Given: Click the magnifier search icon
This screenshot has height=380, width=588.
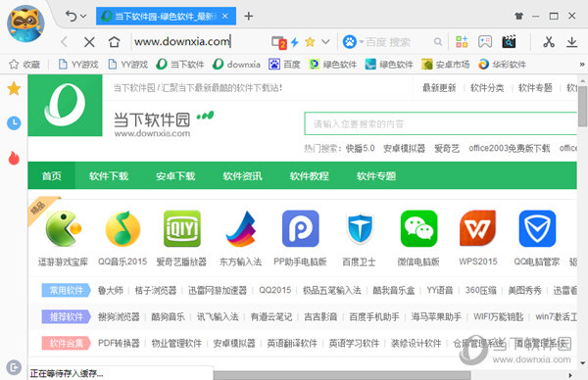Looking at the screenshot, I should (x=438, y=41).
